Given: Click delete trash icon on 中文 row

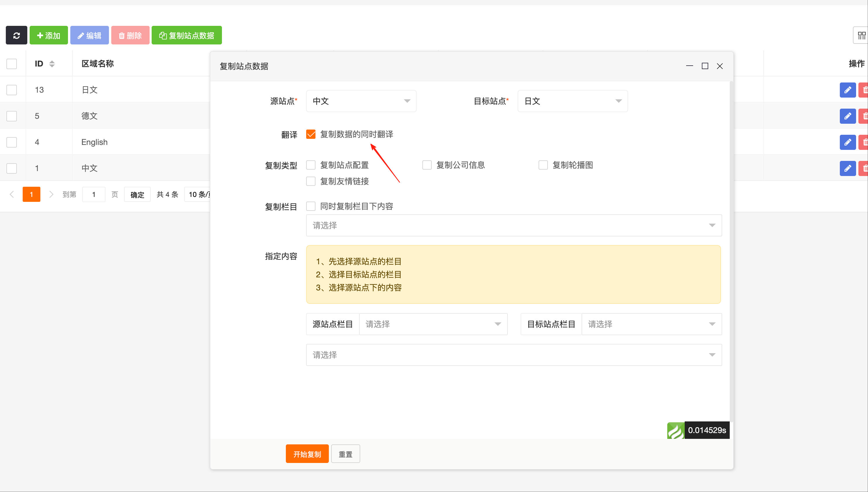Looking at the screenshot, I should point(865,168).
